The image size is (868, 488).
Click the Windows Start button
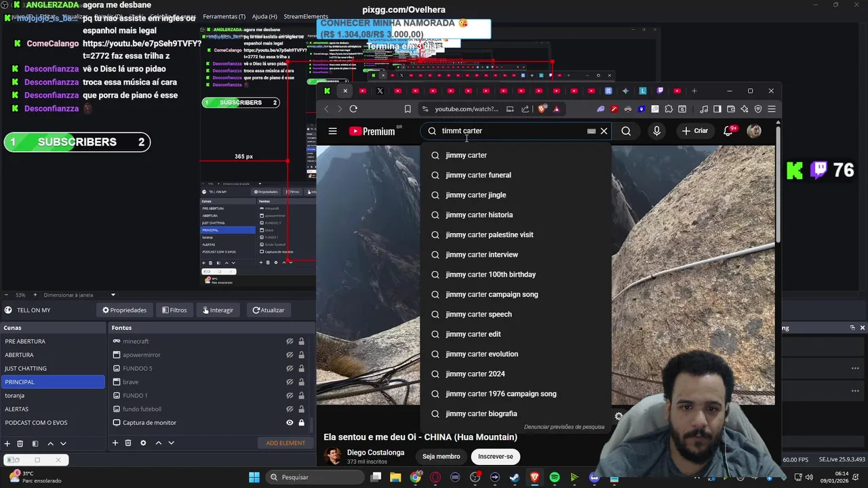pos(254,477)
